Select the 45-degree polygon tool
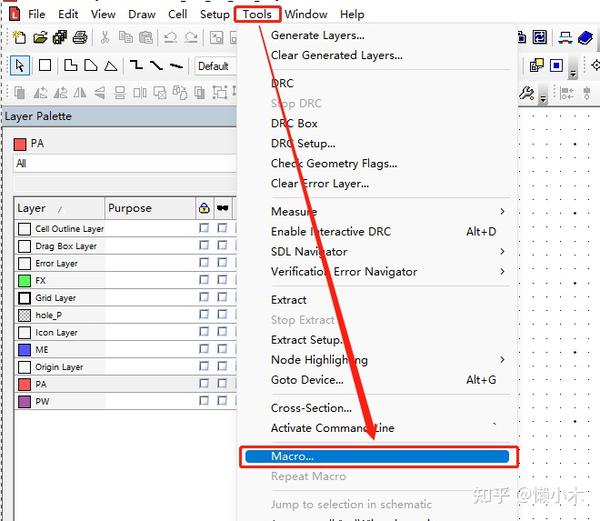Image resolution: width=600 pixels, height=521 pixels. (91, 65)
